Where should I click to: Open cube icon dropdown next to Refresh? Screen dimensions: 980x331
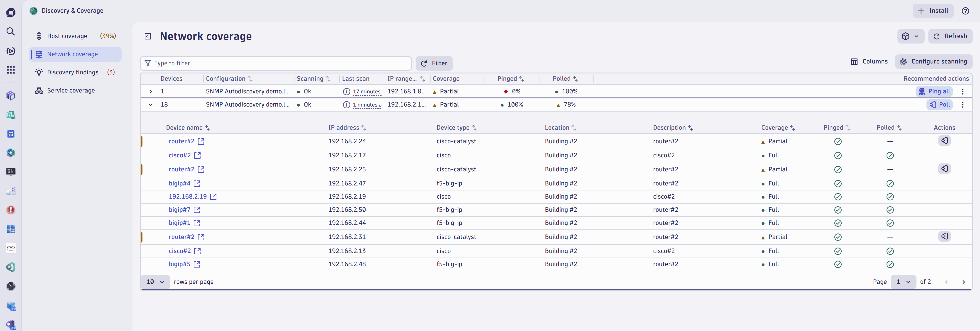click(x=910, y=36)
